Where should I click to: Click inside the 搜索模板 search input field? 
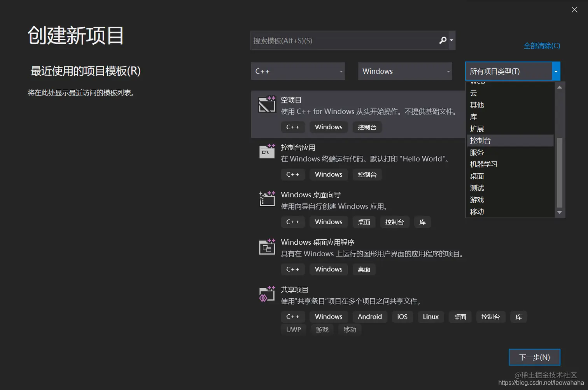[x=342, y=40]
